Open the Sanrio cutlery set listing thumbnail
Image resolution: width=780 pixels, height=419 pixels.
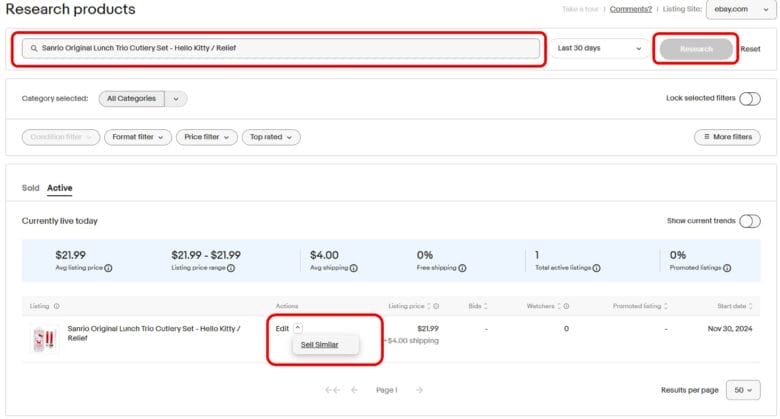click(44, 339)
